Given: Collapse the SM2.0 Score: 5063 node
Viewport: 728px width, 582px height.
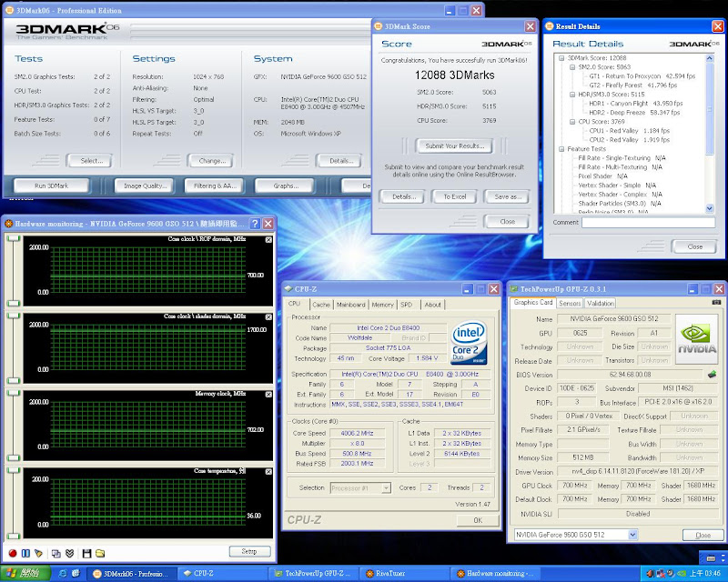Looking at the screenshot, I should pos(572,67).
